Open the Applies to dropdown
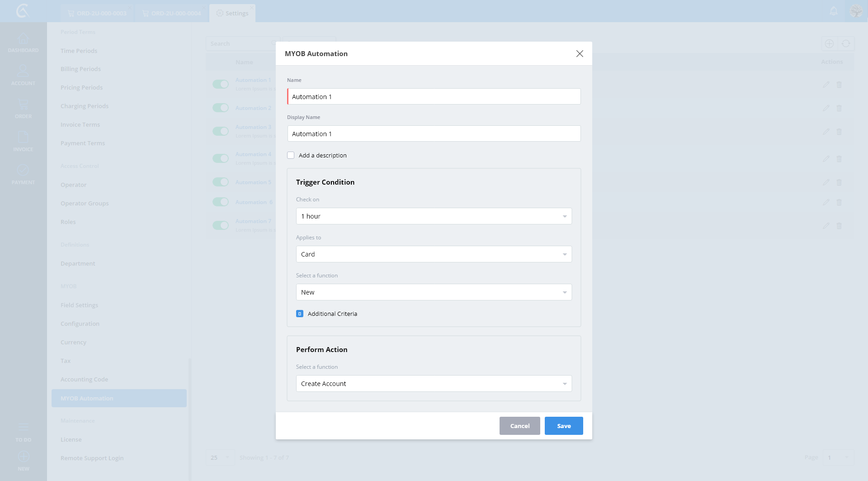The image size is (868, 481). click(x=434, y=254)
